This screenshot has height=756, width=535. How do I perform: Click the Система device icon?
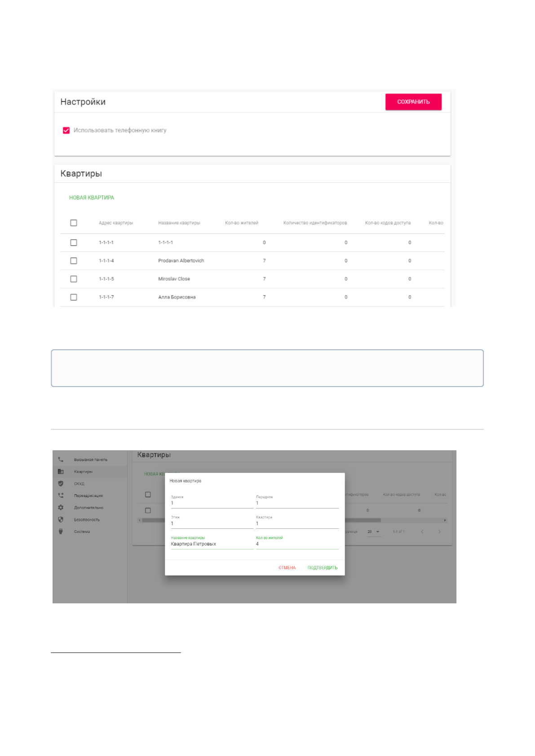tap(61, 532)
